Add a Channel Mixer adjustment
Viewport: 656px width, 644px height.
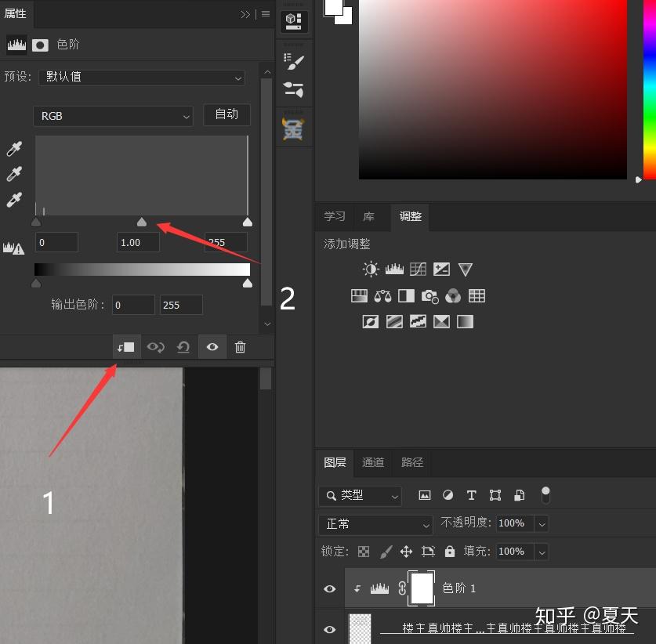point(453,296)
